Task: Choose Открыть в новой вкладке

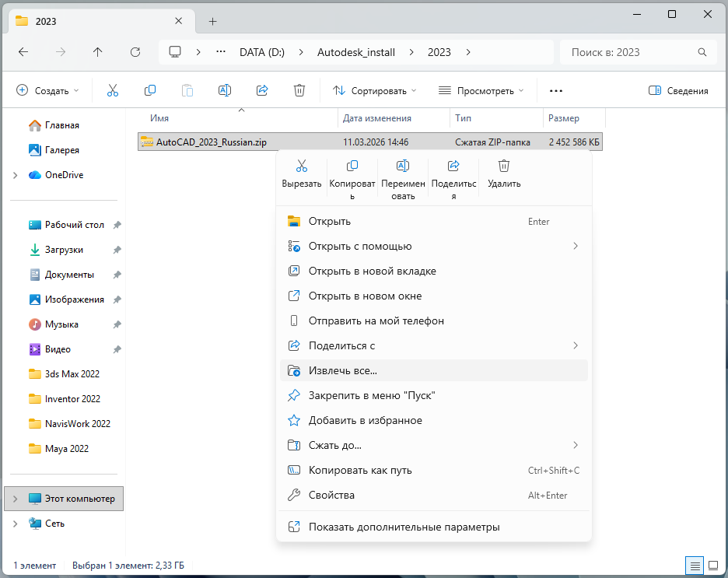Action: coord(434,271)
